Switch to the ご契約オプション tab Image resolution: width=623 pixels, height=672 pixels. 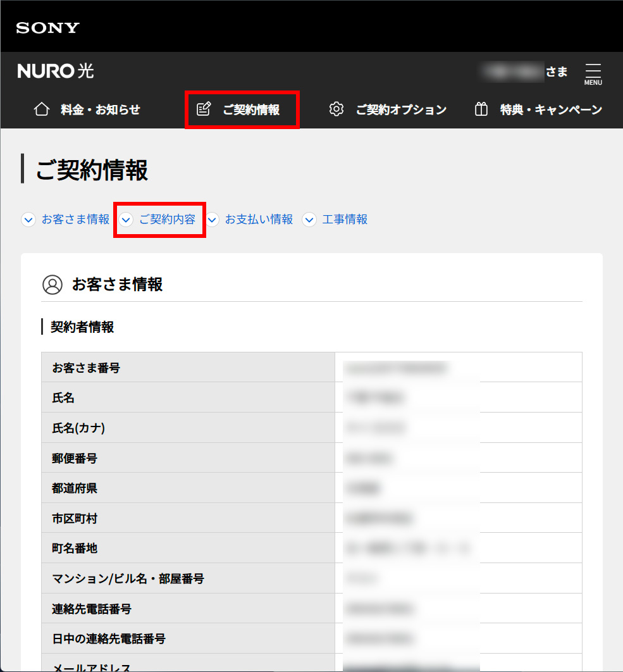[x=388, y=109]
